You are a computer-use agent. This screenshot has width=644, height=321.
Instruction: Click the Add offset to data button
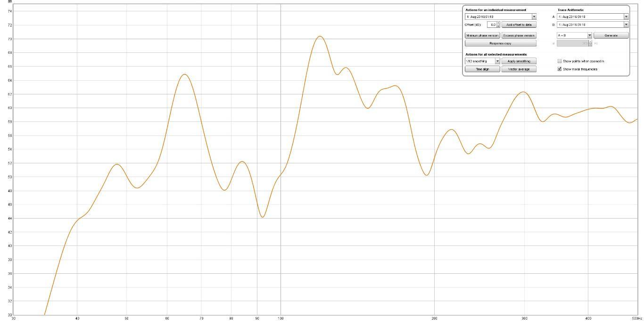[519, 25]
